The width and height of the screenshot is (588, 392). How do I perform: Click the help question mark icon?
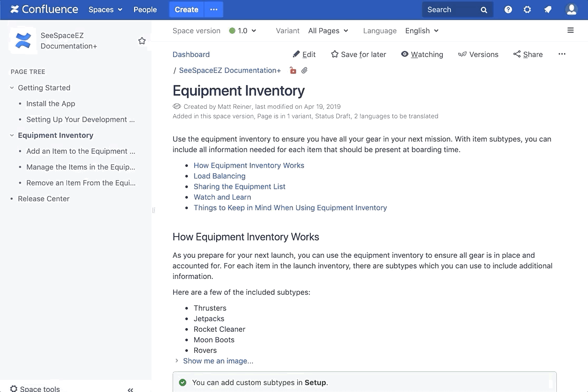508,10
